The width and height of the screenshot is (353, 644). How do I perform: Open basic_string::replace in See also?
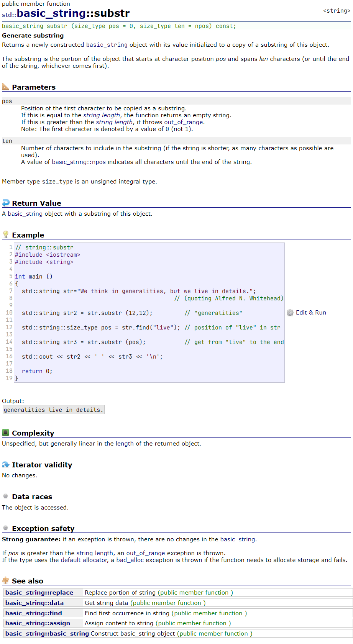pos(39,593)
